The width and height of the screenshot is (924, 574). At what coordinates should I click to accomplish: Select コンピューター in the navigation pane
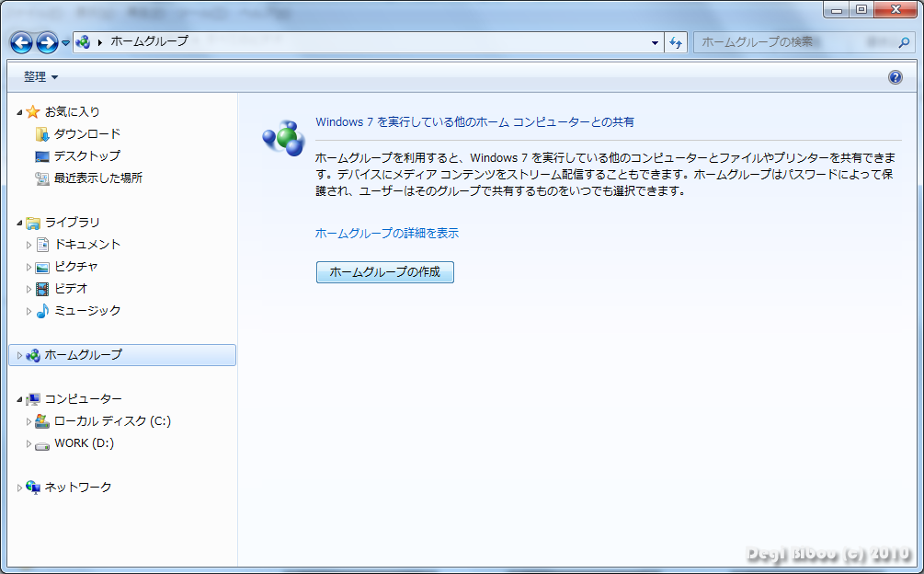(83, 399)
